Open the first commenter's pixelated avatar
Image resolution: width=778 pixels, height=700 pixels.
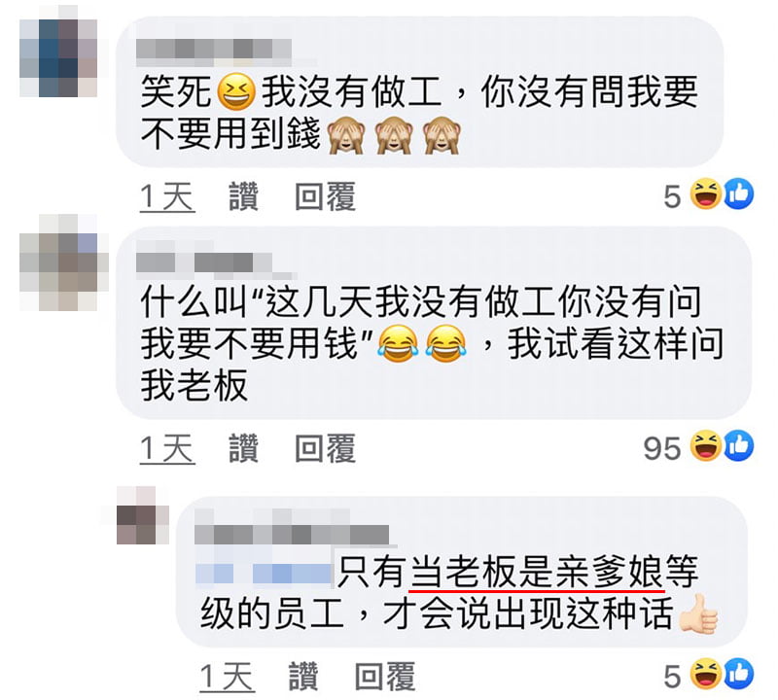tap(58, 58)
